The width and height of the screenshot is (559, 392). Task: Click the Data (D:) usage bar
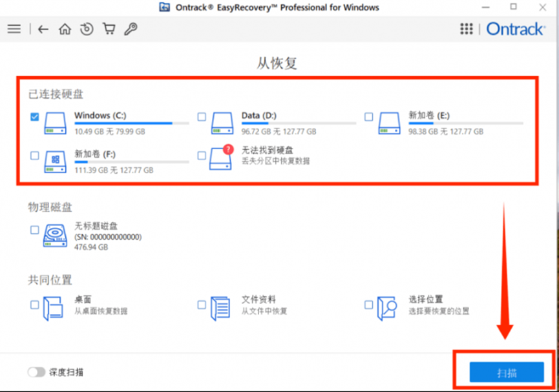(x=299, y=123)
